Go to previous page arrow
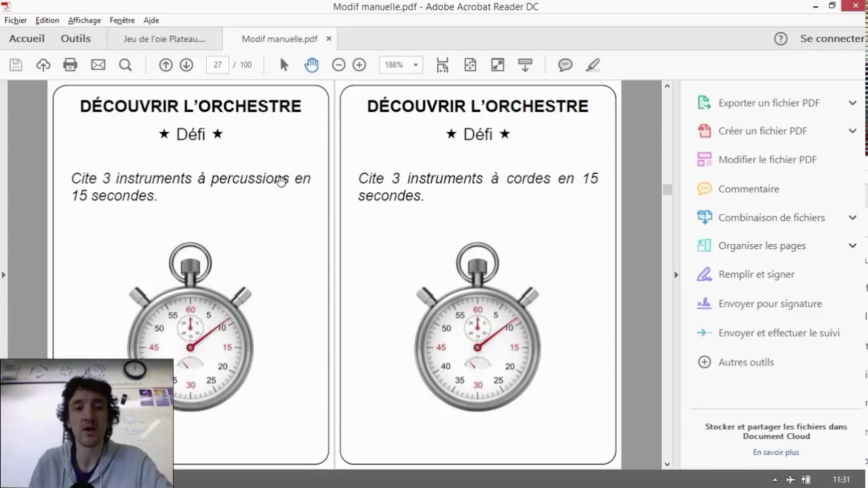The height and width of the screenshot is (488, 868). click(165, 65)
